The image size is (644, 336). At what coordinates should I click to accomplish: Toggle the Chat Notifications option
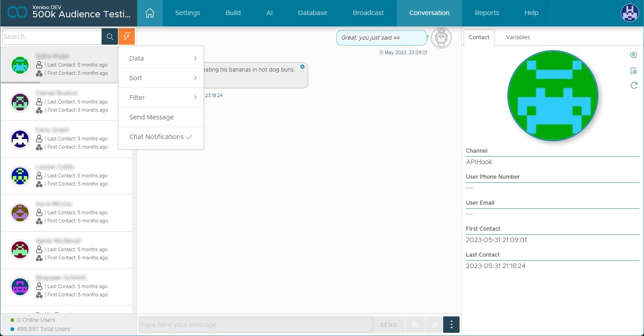pyautogui.click(x=160, y=137)
